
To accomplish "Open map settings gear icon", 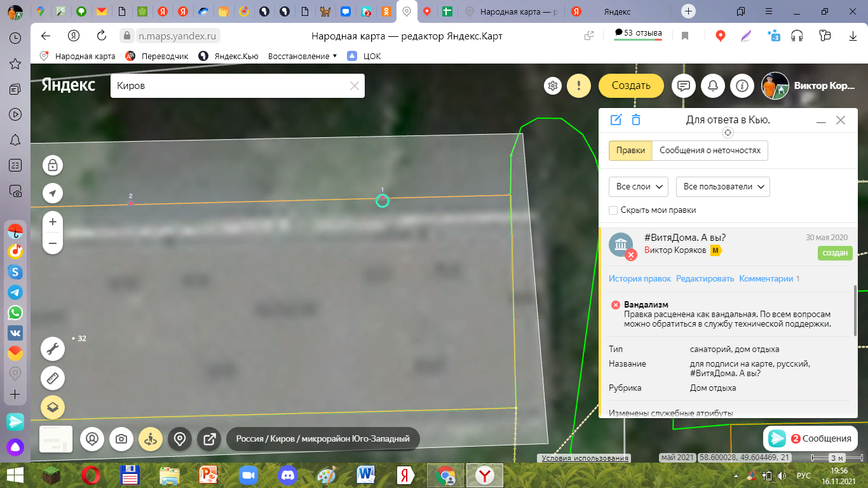I will [x=553, y=85].
